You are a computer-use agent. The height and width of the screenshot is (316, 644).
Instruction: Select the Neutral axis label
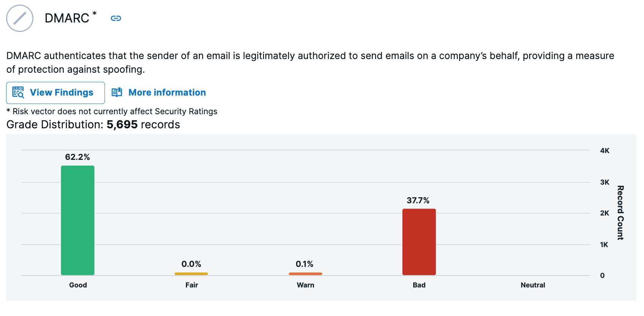click(x=533, y=285)
